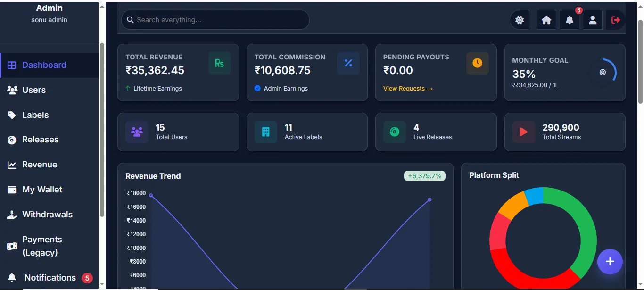Open Labels section in sidebar
This screenshot has height=290, width=644.
[49, 115]
